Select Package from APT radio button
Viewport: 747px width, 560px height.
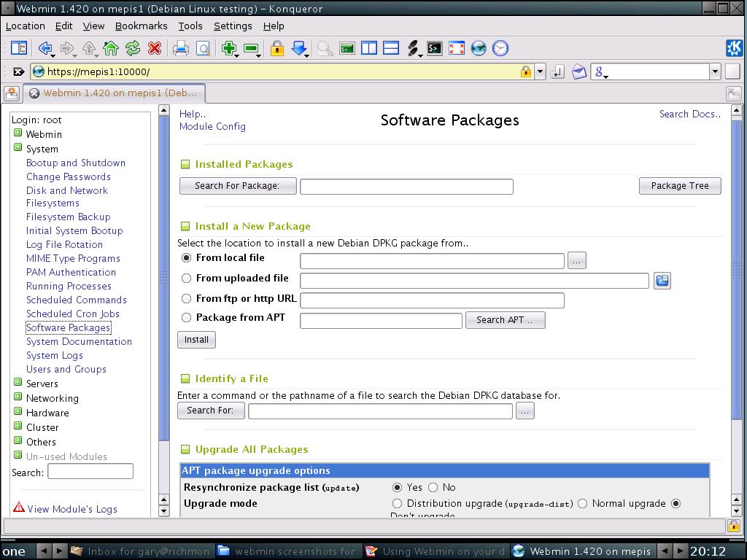tap(186, 318)
